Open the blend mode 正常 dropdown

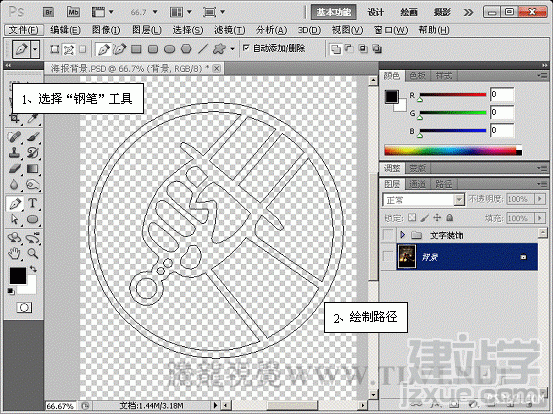[x=423, y=200]
